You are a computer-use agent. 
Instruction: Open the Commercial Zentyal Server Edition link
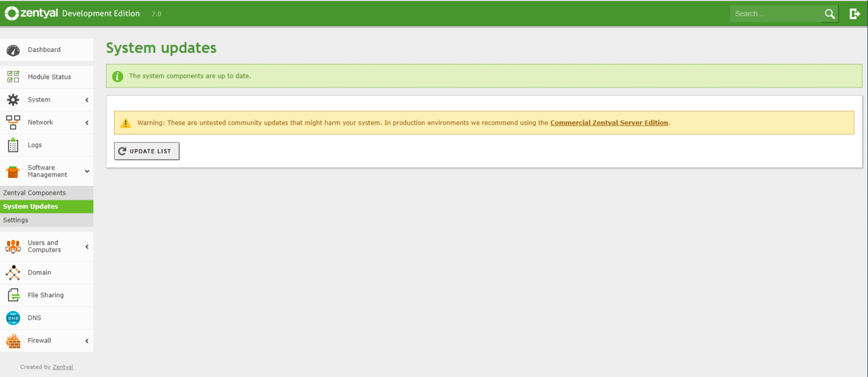coord(609,122)
